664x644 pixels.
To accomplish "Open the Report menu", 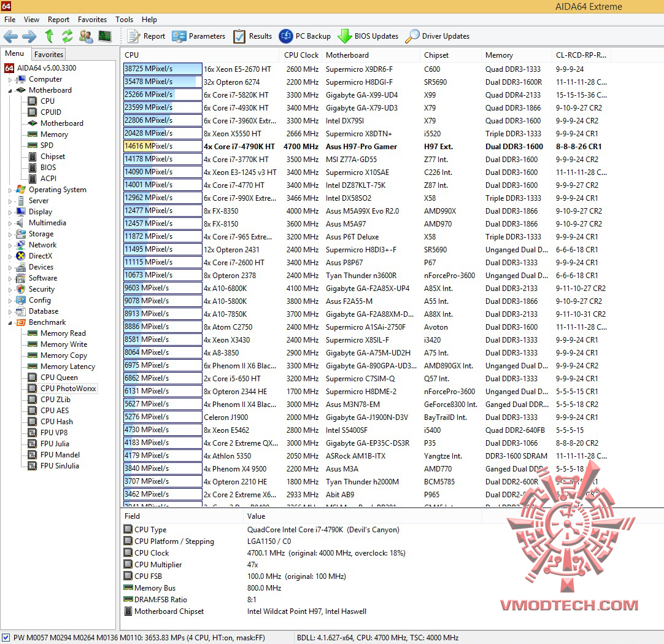I will pyautogui.click(x=58, y=20).
